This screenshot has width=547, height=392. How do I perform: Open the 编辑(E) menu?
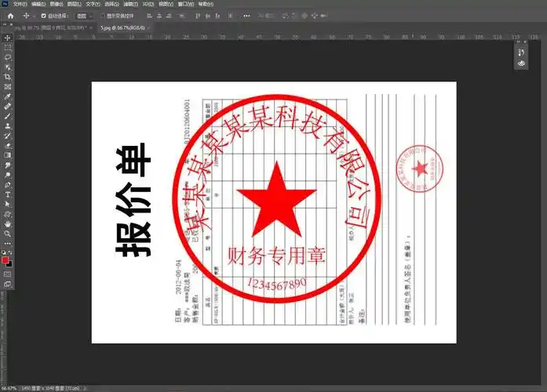coord(38,4)
